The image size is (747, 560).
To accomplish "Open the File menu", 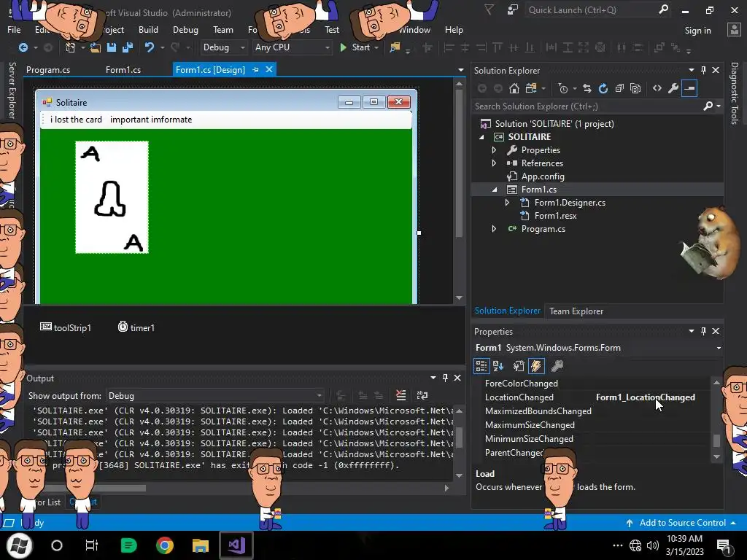I will [x=15, y=29].
